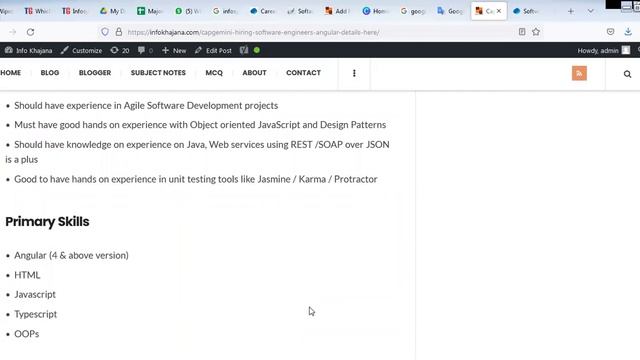Viewport: 640px width, 360px height.
Task: Bookmark this page with the star
Action: [536, 32]
